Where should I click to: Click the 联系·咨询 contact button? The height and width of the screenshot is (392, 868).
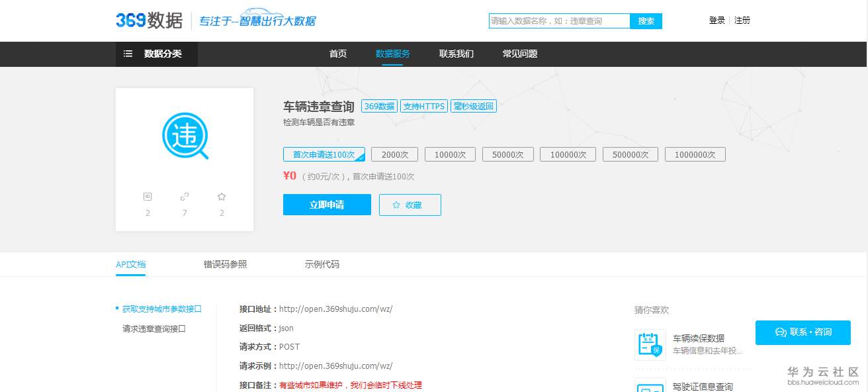[803, 332]
